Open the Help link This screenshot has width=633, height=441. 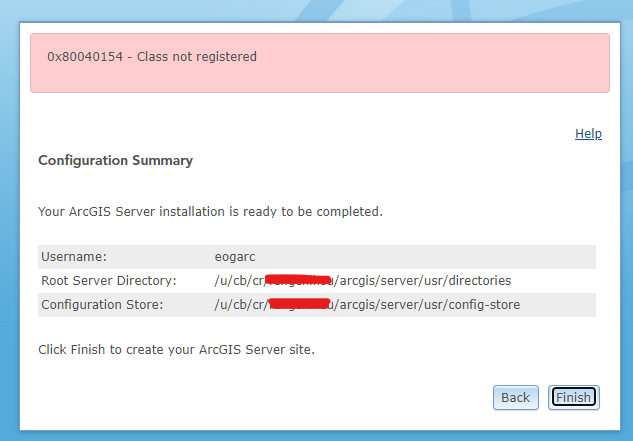click(x=588, y=134)
